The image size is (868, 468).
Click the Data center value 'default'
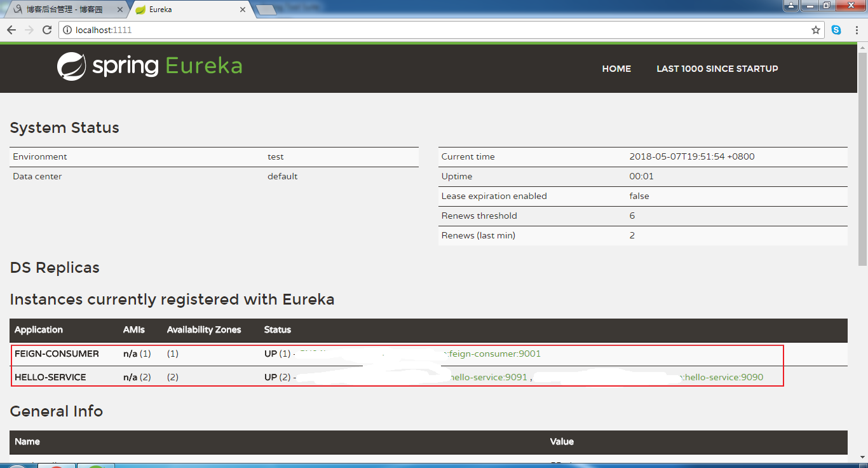pos(282,176)
